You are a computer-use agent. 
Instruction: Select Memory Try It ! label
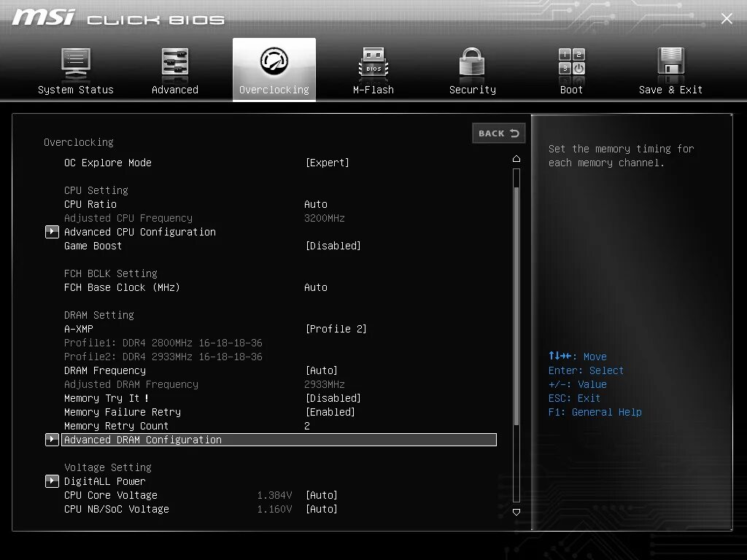click(107, 398)
